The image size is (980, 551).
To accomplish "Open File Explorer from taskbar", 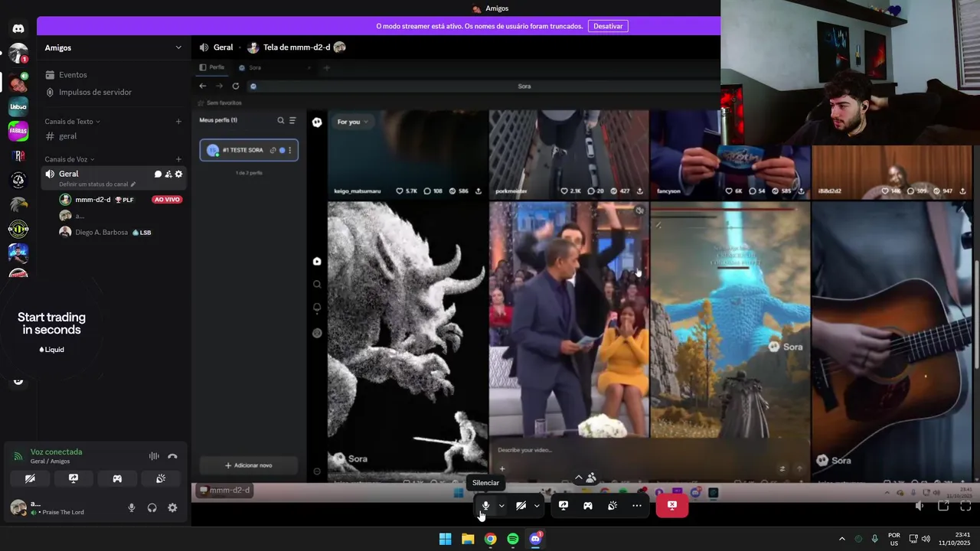I will click(468, 539).
